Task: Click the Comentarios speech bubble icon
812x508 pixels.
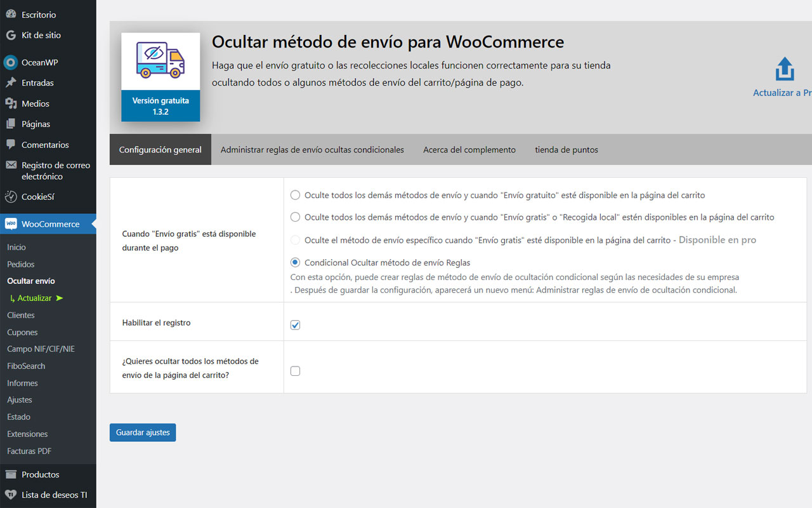Action: [x=11, y=145]
